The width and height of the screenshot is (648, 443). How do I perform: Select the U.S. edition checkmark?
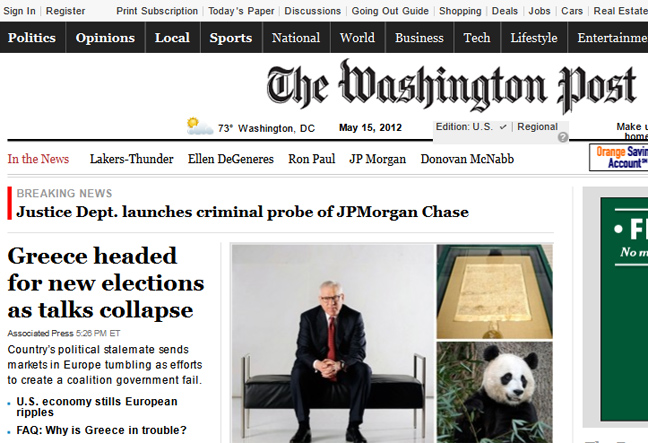coord(503,127)
